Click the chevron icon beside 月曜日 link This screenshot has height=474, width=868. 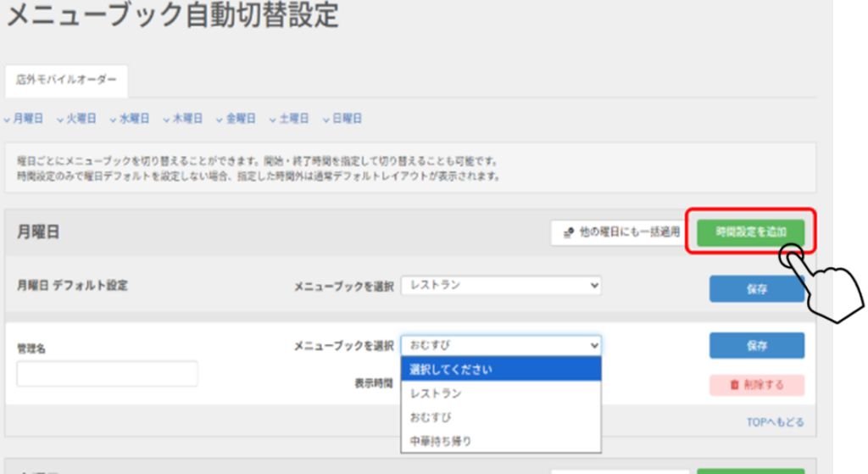pyautogui.click(x=8, y=120)
